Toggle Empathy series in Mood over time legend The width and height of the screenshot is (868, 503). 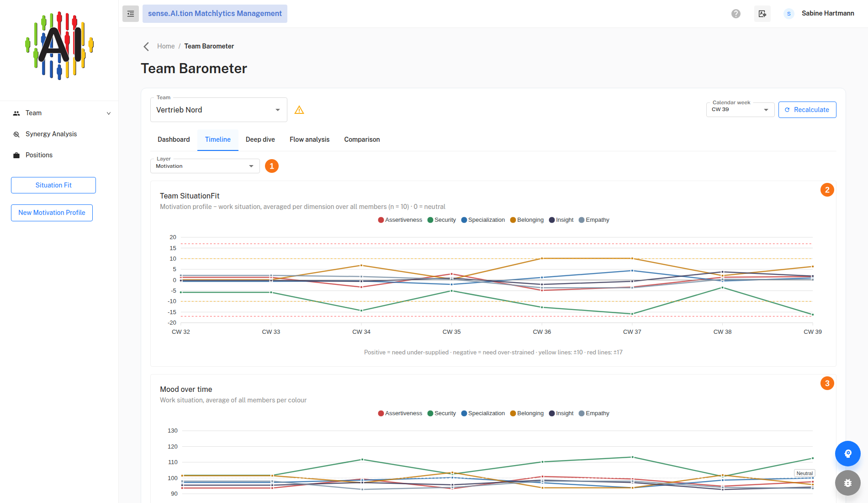594,413
